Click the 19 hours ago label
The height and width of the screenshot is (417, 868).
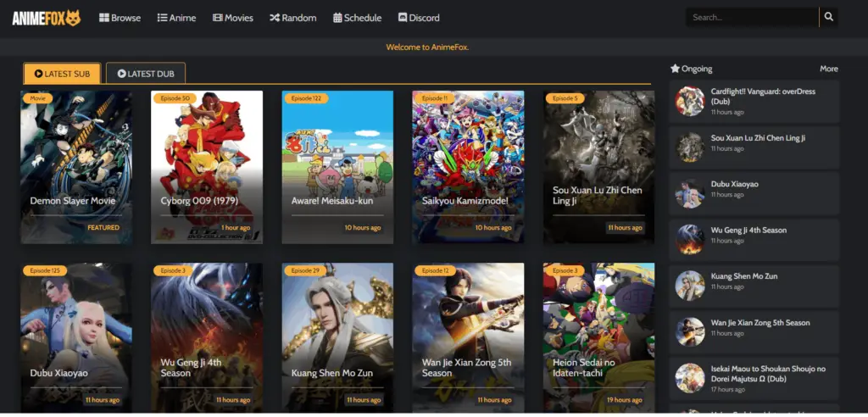click(625, 400)
